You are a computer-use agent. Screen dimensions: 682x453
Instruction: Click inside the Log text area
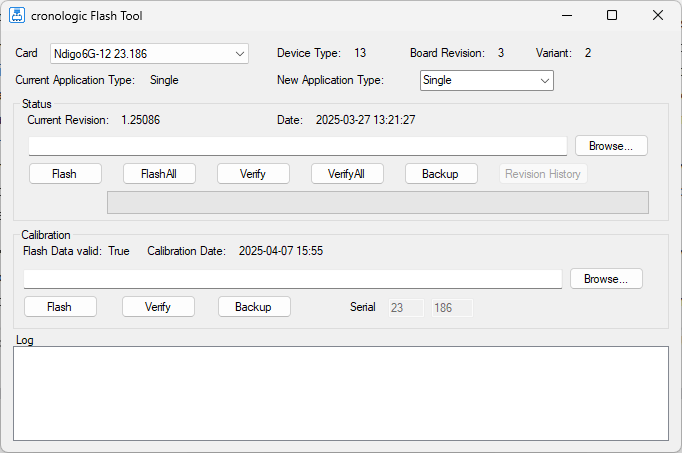coord(340,393)
